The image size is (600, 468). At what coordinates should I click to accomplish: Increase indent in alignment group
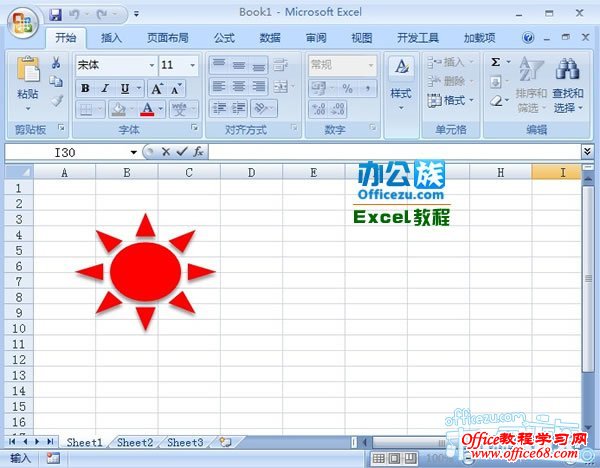pyautogui.click(x=238, y=109)
